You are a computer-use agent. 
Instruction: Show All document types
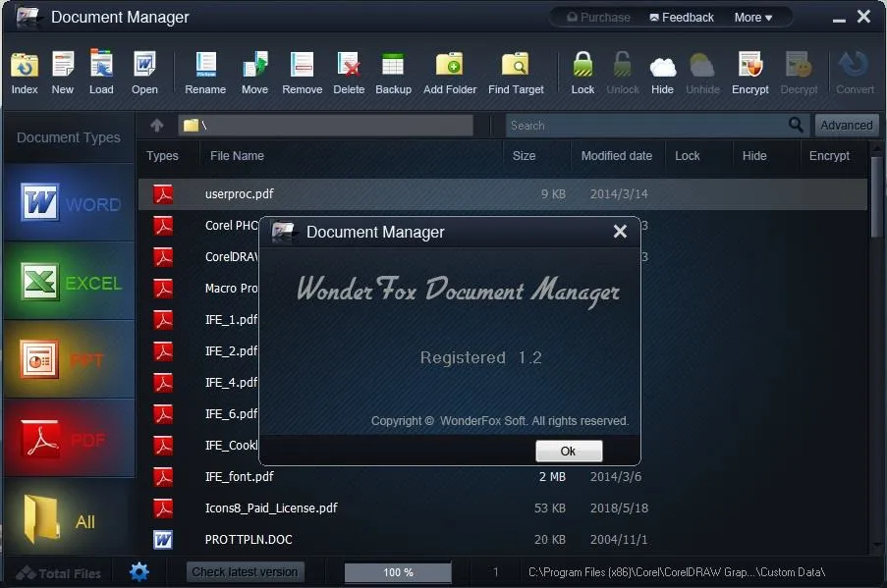pos(70,517)
